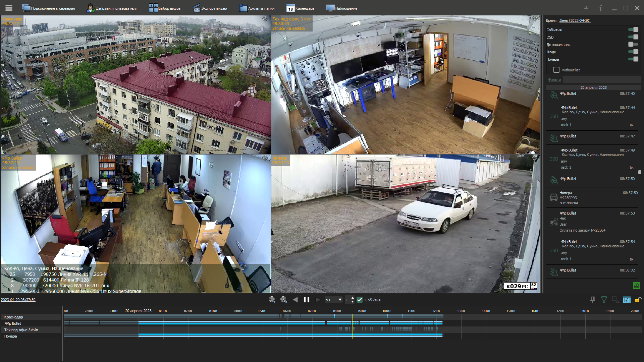Export events via CSV icon
Viewport: 644px width, 362px height.
(x=636, y=285)
